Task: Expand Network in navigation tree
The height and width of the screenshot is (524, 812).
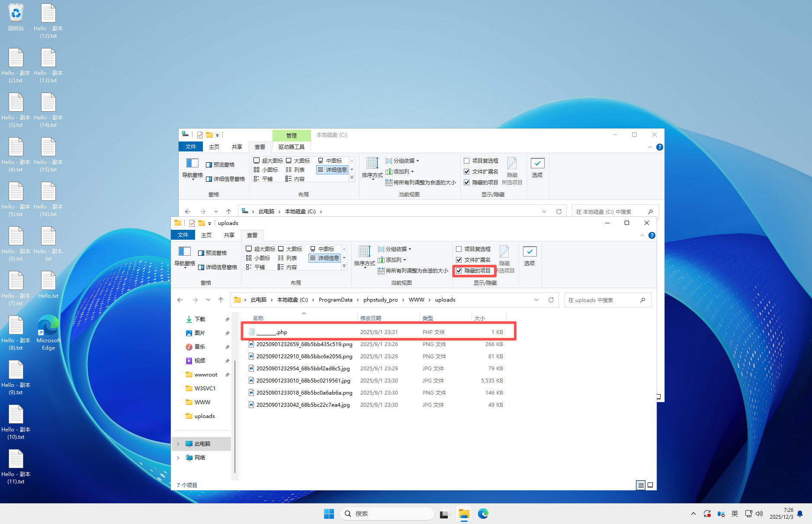Action: click(178, 458)
